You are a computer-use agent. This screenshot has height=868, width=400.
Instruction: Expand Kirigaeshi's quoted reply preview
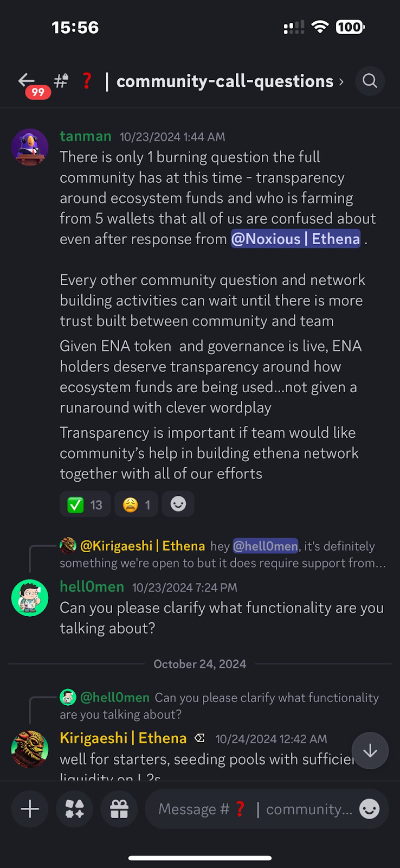217,553
